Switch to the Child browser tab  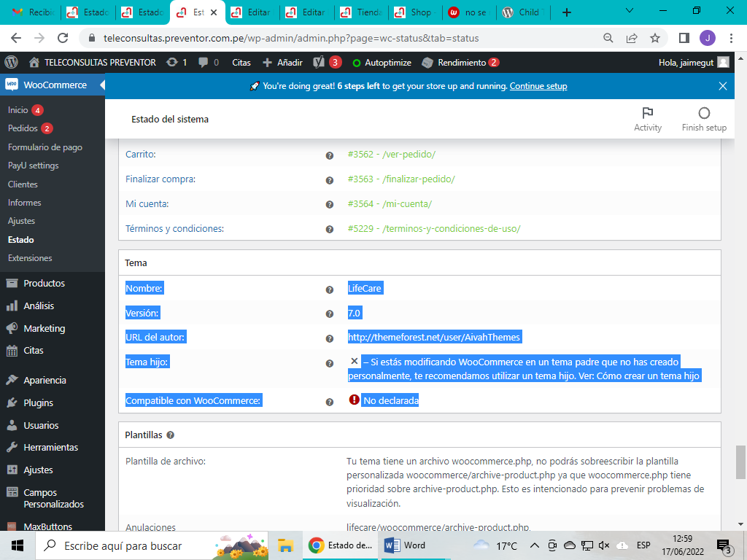point(523,12)
